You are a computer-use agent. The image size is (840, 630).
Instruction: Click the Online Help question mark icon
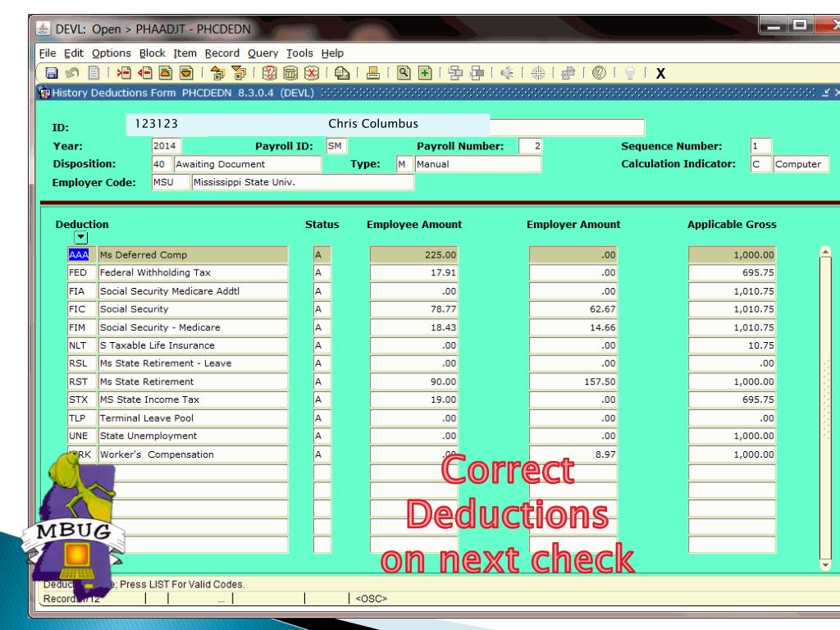[x=599, y=73]
